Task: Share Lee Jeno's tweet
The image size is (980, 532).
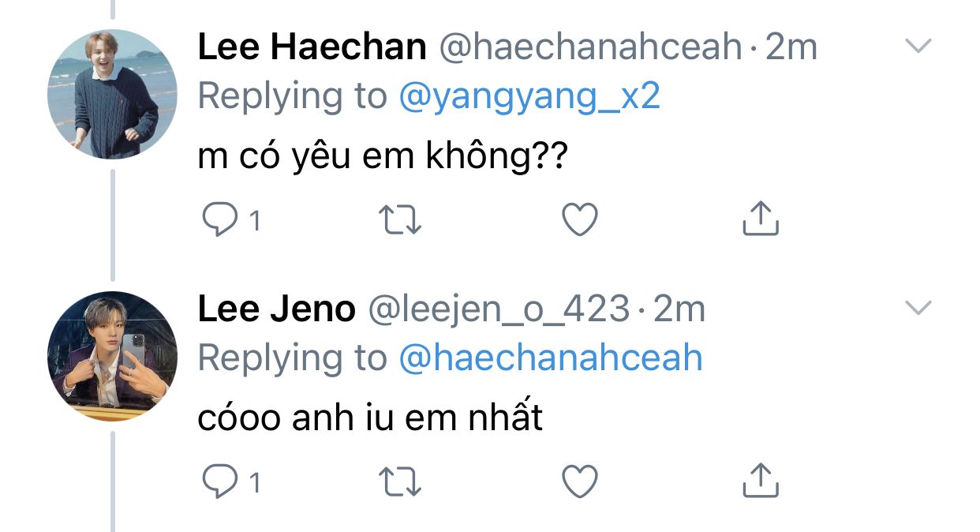Action: click(x=761, y=480)
